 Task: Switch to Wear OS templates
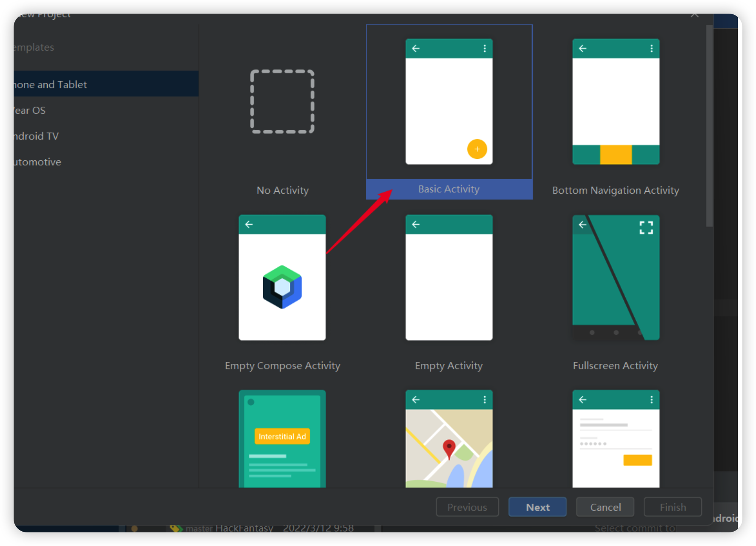(30, 110)
